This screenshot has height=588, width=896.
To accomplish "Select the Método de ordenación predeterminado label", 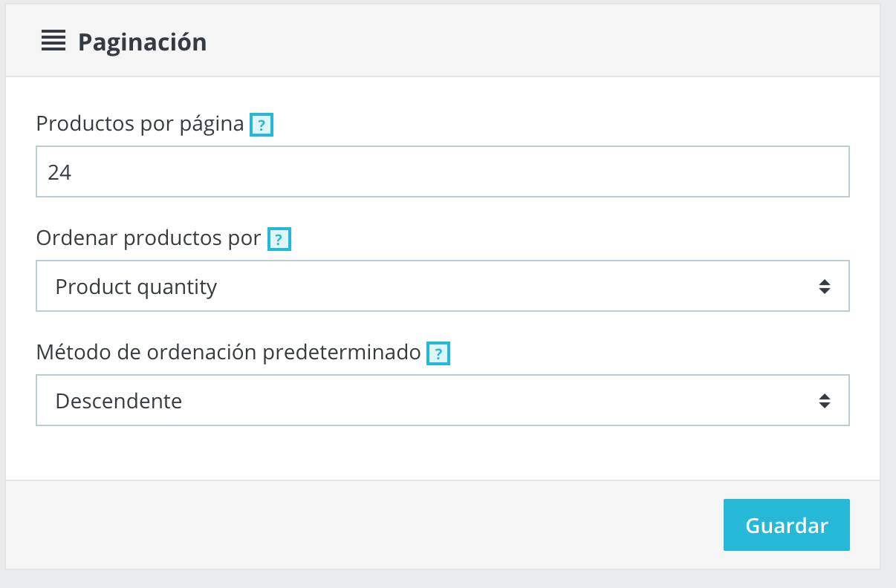I will coord(228,353).
